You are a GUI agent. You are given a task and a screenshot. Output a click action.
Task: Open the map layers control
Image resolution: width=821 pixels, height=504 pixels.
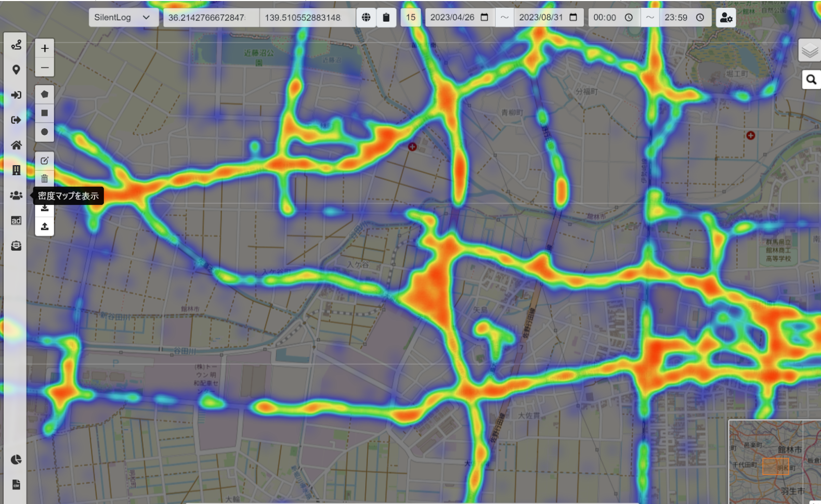810,51
